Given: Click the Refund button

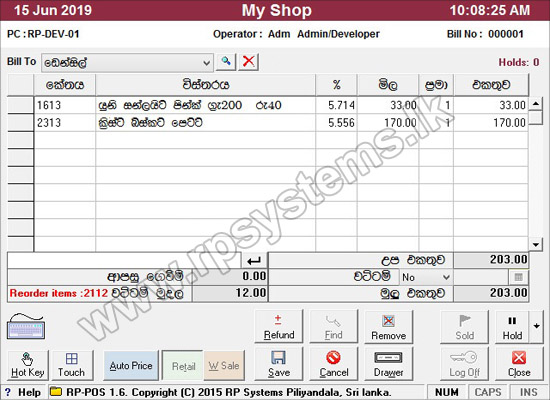Looking at the screenshot, I should (x=279, y=326).
